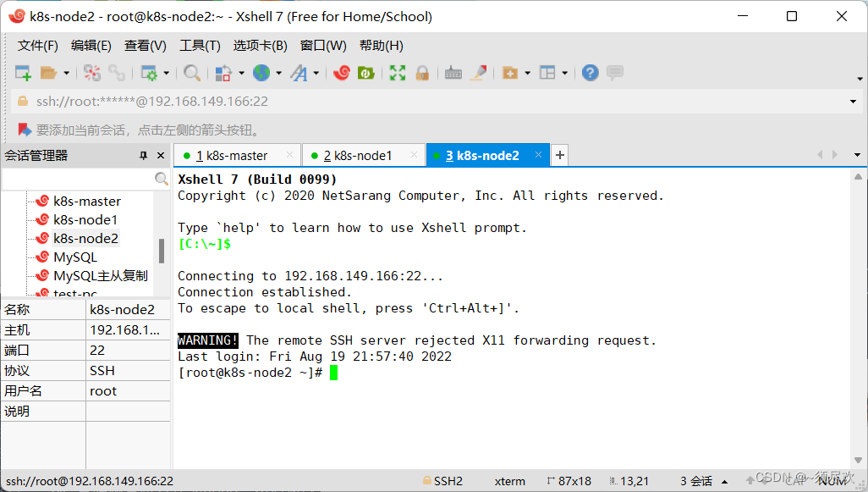Image resolution: width=868 pixels, height=492 pixels.
Task: Launch Xshell red swirl toolbar icon
Action: (342, 73)
